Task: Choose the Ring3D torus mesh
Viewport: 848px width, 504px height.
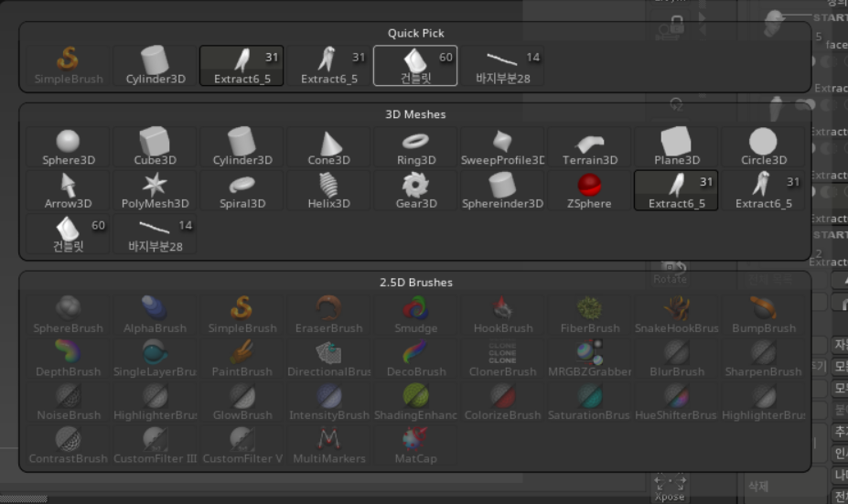Action: pos(415,147)
